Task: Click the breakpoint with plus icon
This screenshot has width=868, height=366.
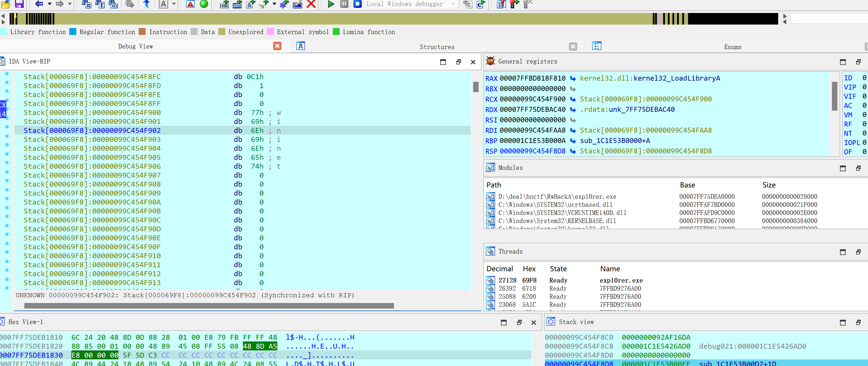Action: [514, 4]
